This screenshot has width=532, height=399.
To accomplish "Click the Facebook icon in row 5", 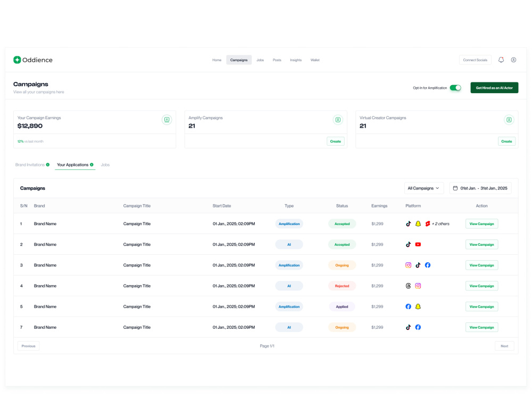I will point(408,306).
